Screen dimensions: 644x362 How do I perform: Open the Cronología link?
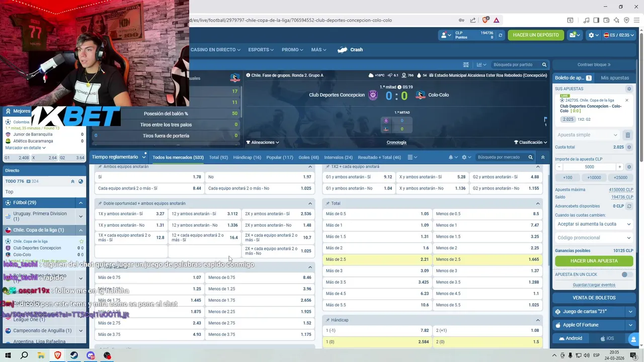tap(396, 142)
